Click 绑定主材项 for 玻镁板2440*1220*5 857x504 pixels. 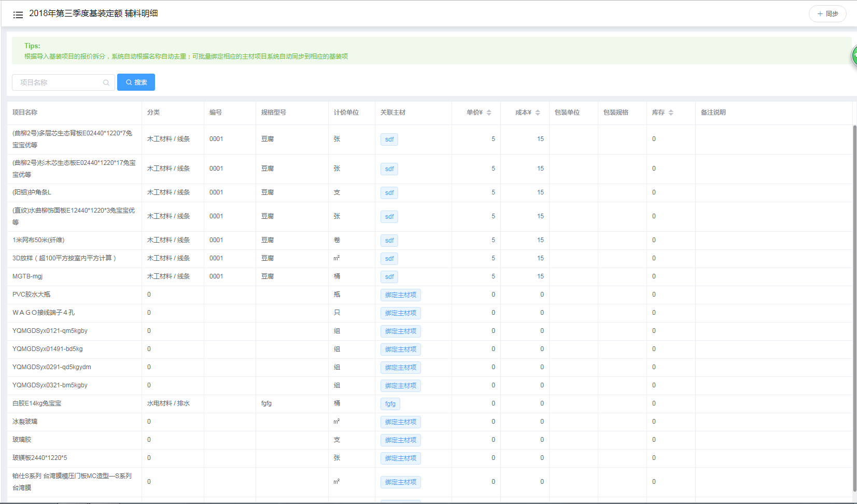click(400, 458)
